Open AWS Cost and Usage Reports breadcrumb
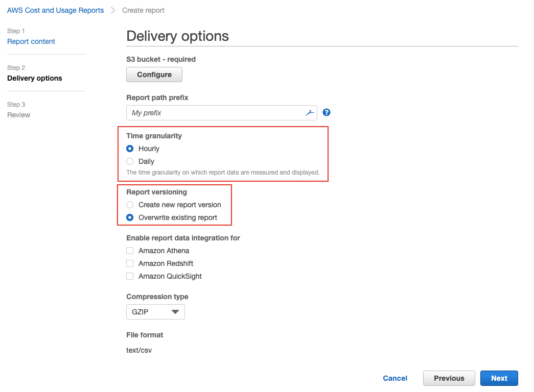Viewport: 534px width, 392px height. (x=55, y=10)
